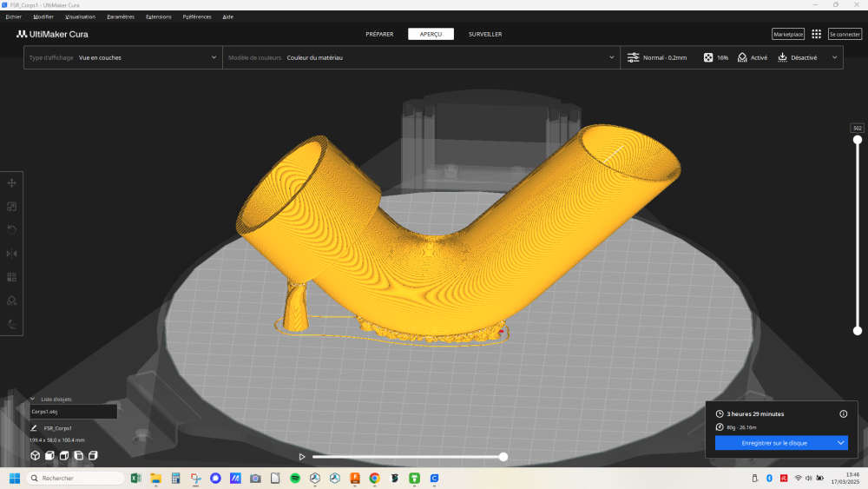Open the Support Blocker tool
Screen dimensions: 868x489
[x=12, y=301]
